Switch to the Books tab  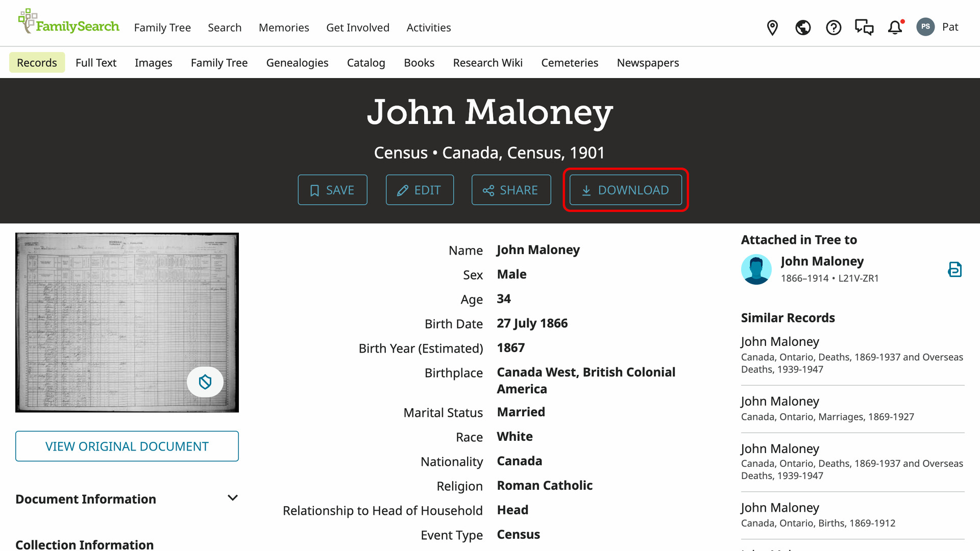419,63
